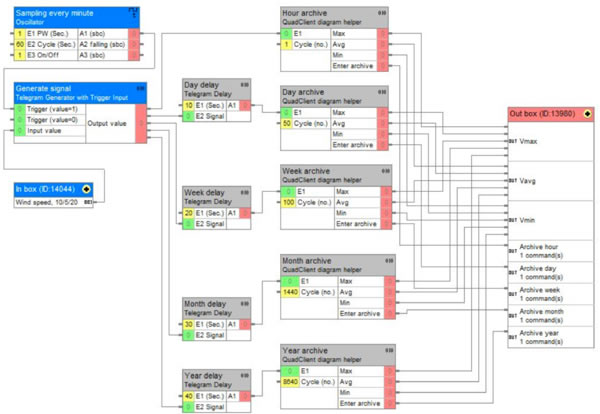Click the Week delay E1 value 20

point(188,213)
